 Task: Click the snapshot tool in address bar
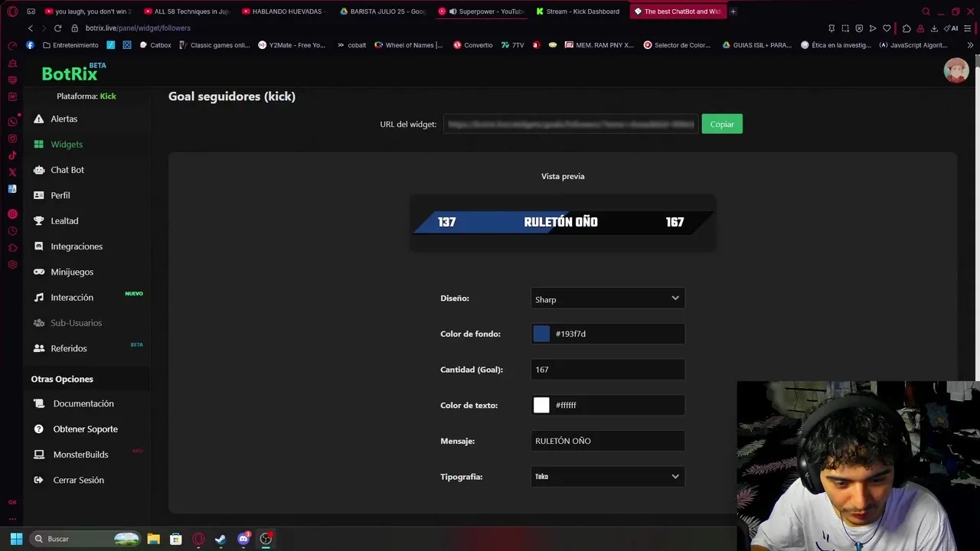tap(845, 28)
